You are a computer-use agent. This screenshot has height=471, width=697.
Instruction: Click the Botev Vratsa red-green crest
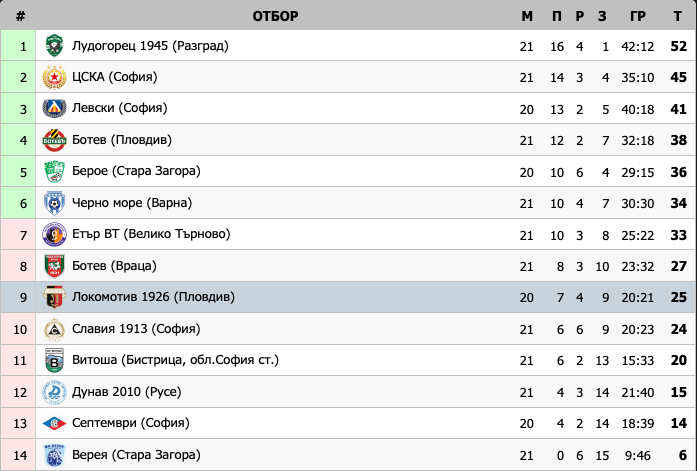54,266
